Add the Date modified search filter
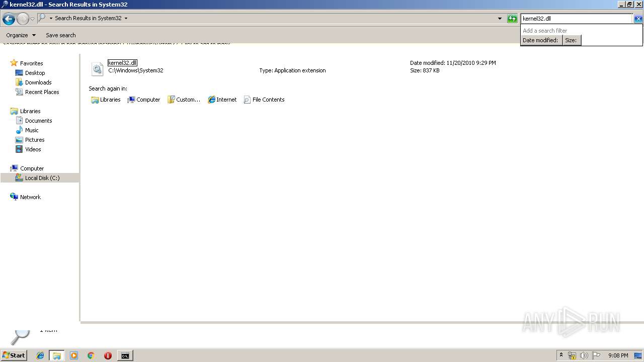Viewport: 644px width, 362px height. click(x=541, y=40)
